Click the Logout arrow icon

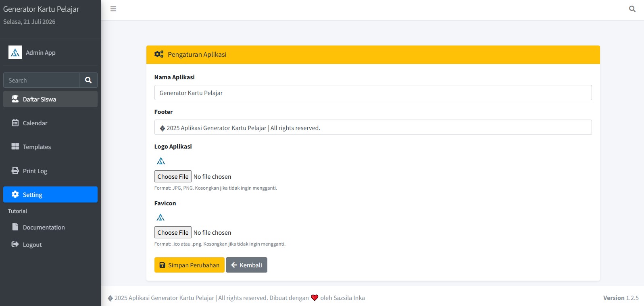pyautogui.click(x=15, y=244)
